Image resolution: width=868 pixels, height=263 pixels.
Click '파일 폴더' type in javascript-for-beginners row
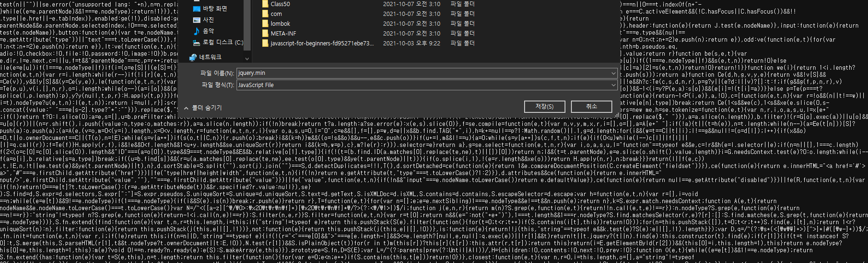[462, 43]
